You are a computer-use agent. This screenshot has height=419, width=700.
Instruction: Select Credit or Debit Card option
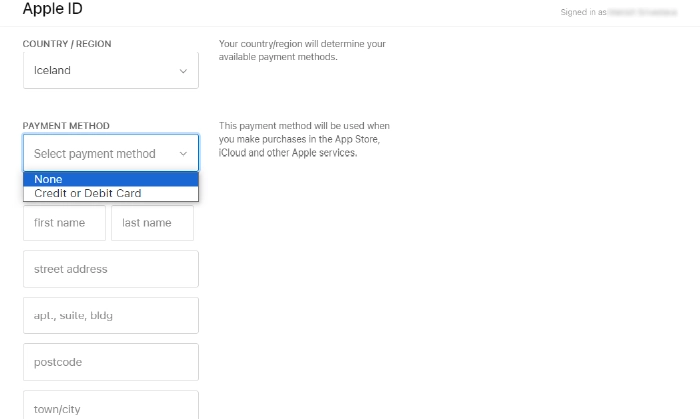111,193
